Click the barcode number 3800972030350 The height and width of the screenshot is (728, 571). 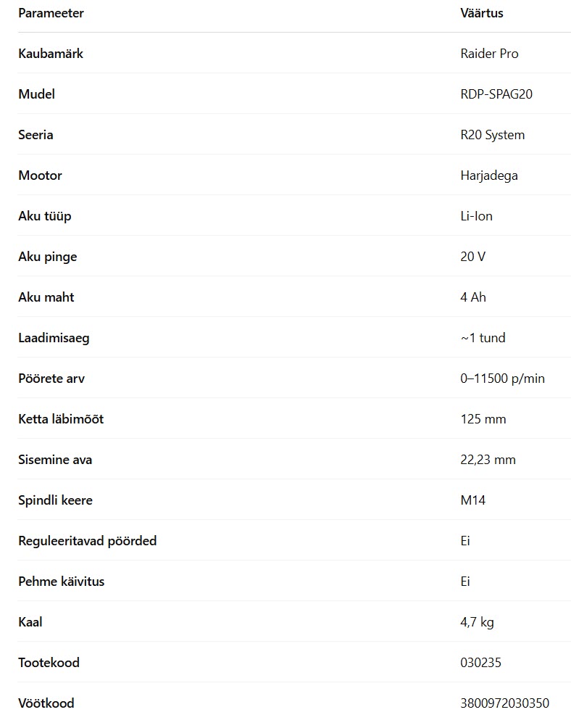tap(504, 703)
